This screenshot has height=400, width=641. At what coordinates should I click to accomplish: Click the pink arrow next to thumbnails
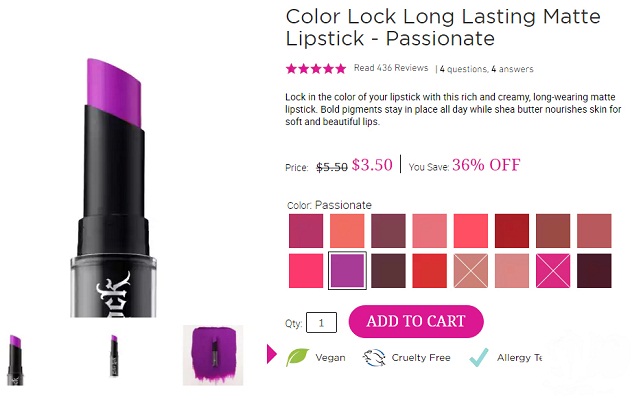pos(271,354)
